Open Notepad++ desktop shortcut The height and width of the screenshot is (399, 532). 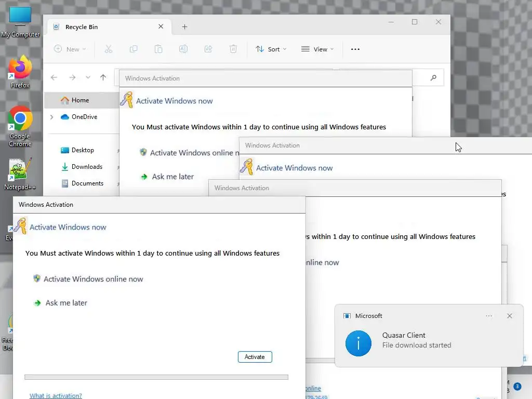click(20, 174)
